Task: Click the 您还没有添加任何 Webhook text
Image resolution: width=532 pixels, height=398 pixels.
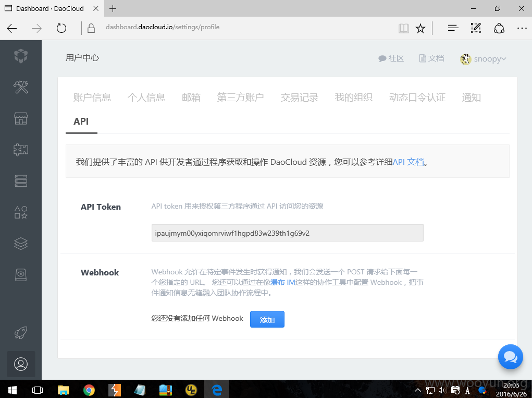Action: coord(197,318)
